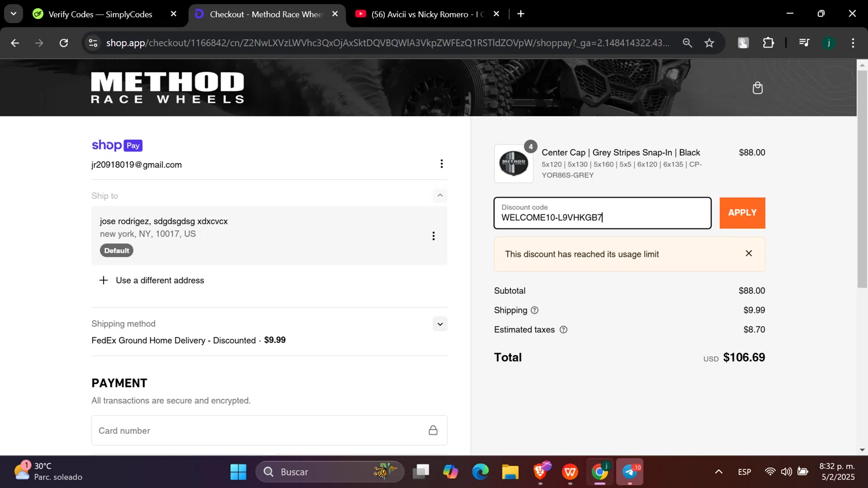Click the Use a different address label
The height and width of the screenshot is (488, 868).
tap(160, 280)
